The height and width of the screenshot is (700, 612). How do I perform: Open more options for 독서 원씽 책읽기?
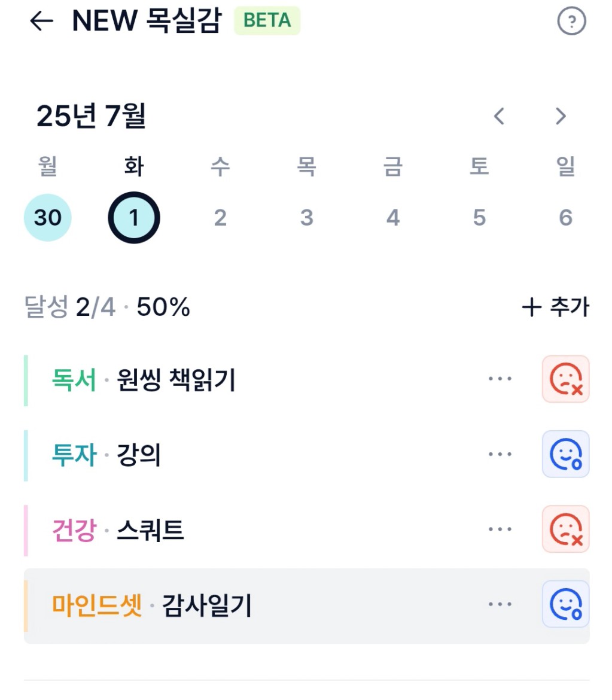pos(500,379)
